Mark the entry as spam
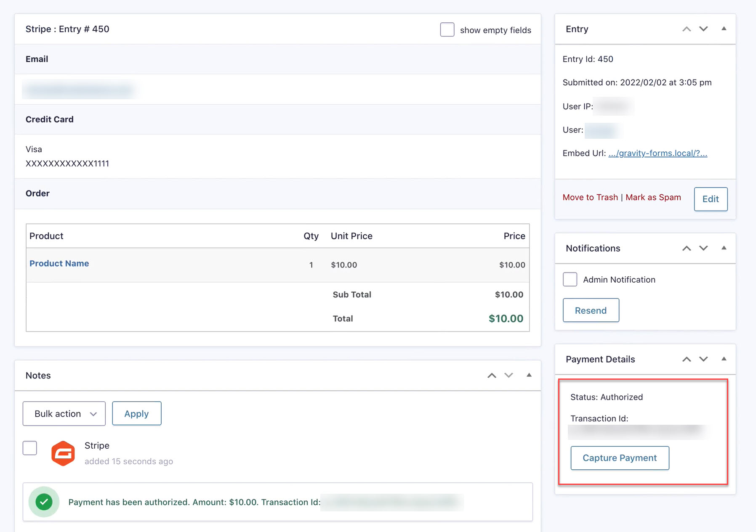This screenshot has height=532, width=756. (653, 197)
